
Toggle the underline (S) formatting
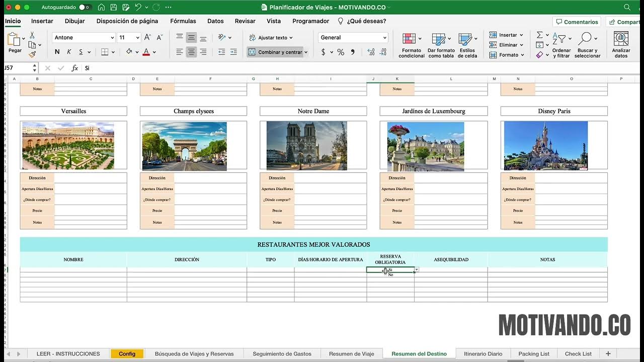[x=80, y=52]
